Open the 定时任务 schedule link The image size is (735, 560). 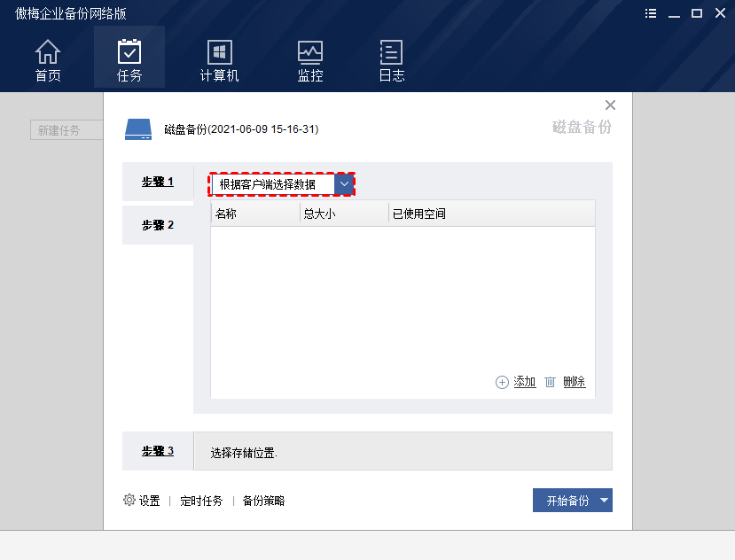point(201,501)
